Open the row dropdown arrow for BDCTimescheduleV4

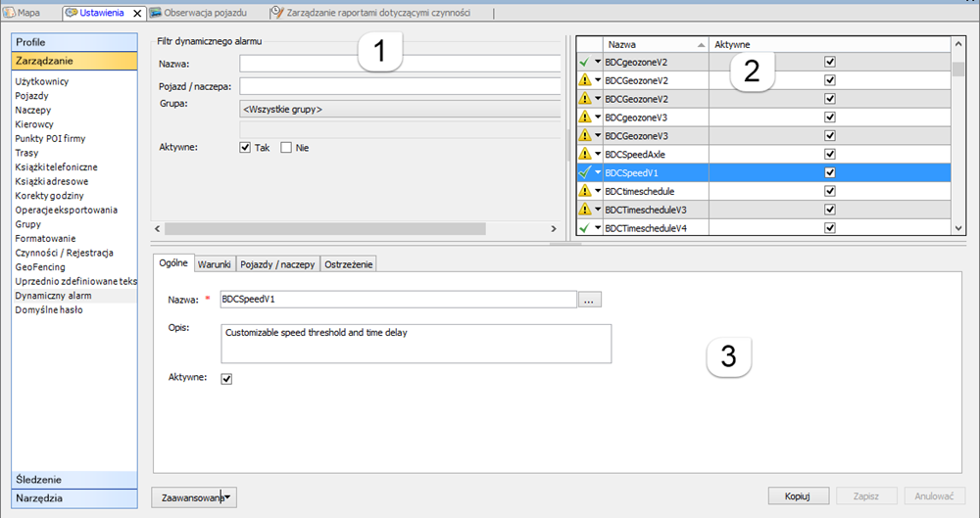[x=598, y=229]
